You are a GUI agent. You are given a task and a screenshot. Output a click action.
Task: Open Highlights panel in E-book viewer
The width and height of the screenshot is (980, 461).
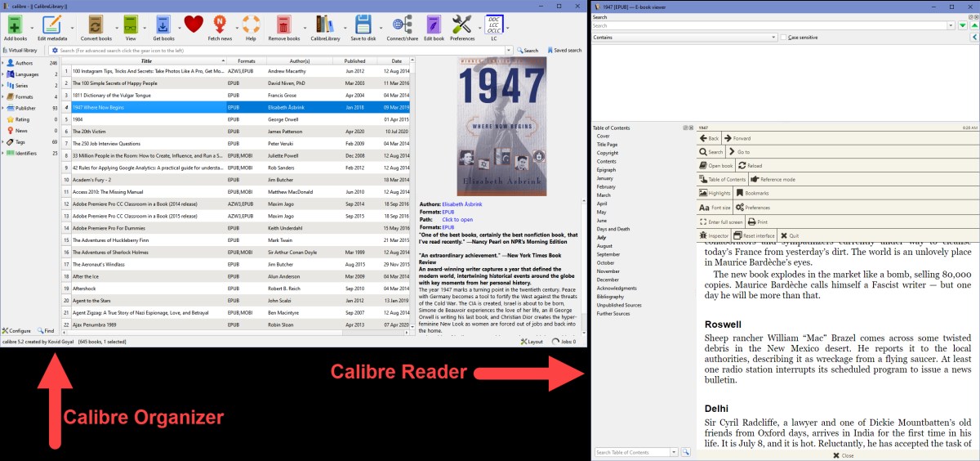(x=714, y=193)
